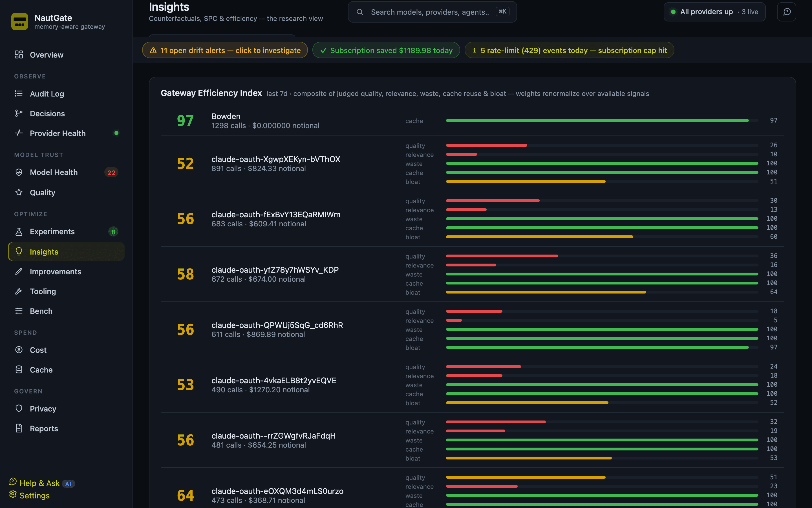The image size is (812, 508).
Task: Open Model Health shield icon
Action: click(19, 172)
